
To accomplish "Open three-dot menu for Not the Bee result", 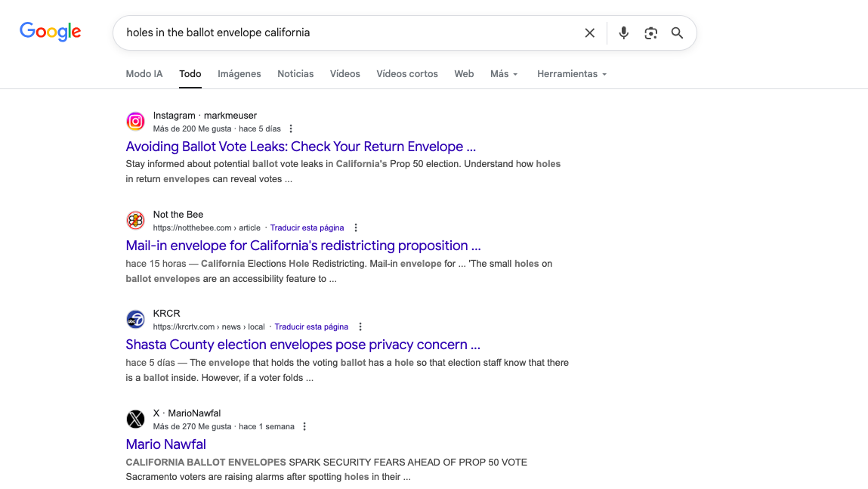I will 356,228.
